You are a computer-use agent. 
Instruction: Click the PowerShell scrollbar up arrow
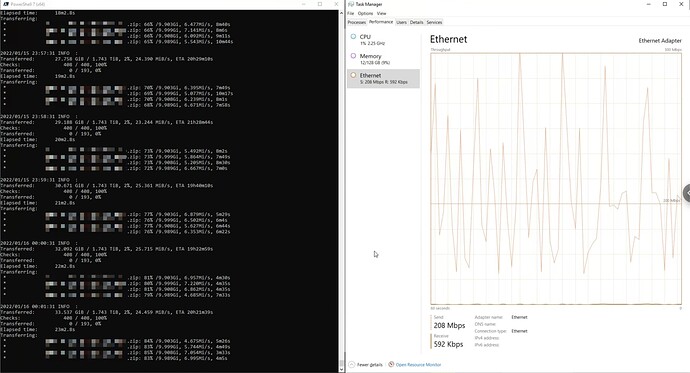click(341, 13)
